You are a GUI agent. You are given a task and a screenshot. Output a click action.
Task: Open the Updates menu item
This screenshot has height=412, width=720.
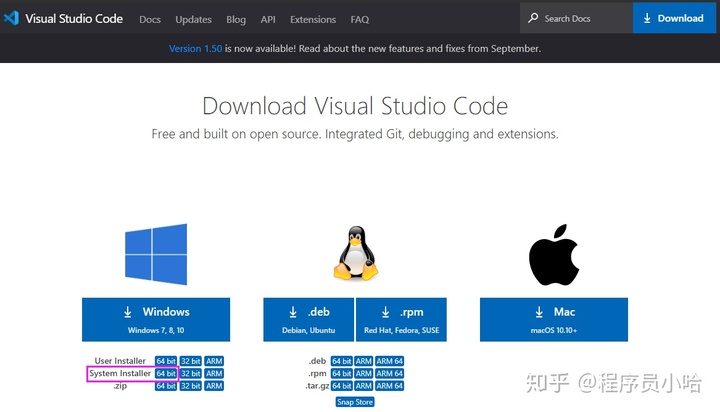click(193, 19)
